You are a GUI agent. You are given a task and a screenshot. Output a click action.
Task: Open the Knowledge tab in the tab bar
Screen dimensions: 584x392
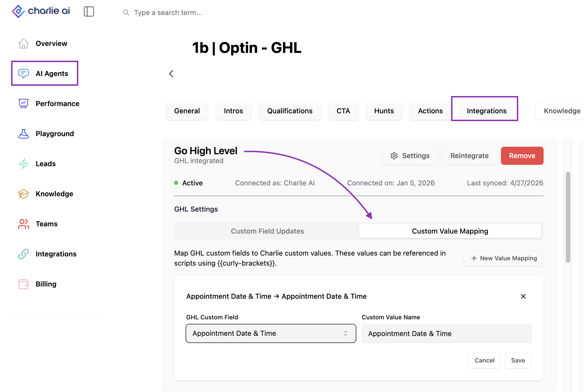pyautogui.click(x=560, y=111)
